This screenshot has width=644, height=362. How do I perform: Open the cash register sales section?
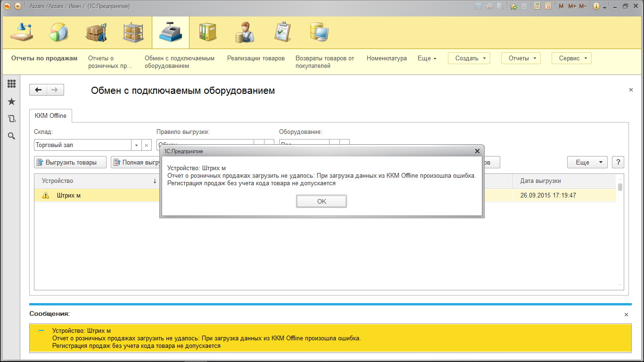pyautogui.click(x=170, y=33)
